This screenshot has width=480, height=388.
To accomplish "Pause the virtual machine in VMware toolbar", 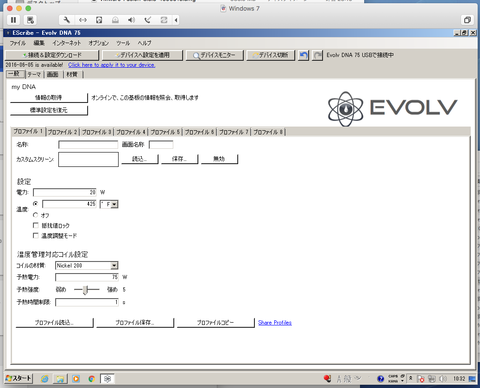I will (13, 20).
